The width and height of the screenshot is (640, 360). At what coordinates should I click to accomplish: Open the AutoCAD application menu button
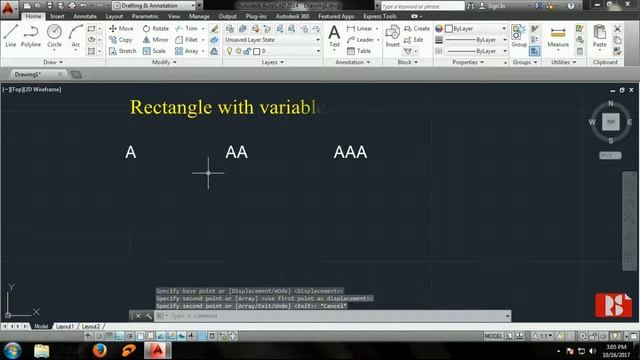tap(8, 8)
